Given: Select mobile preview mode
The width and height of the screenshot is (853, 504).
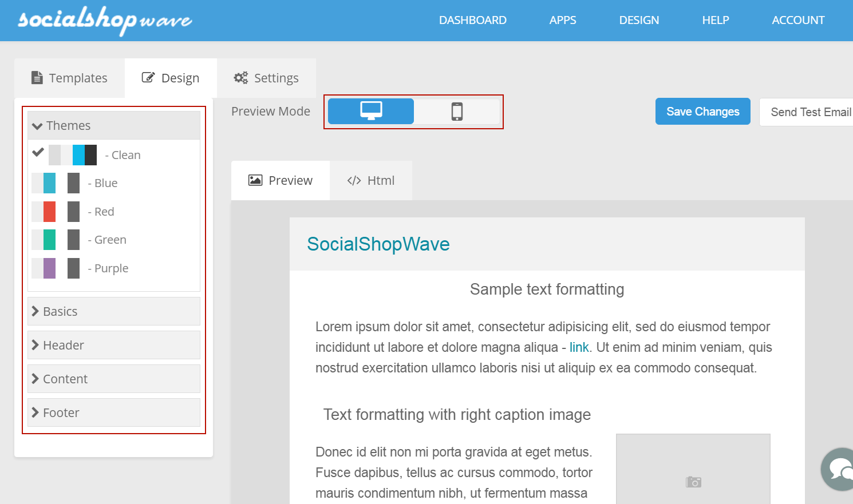Looking at the screenshot, I should click(457, 111).
